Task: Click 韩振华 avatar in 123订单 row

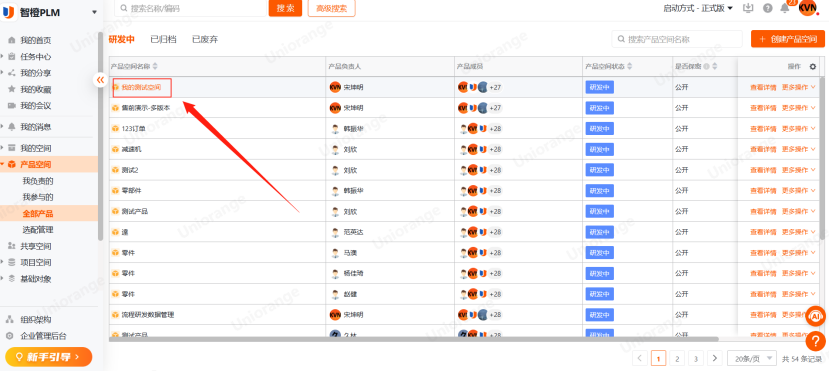Action: tap(335, 129)
